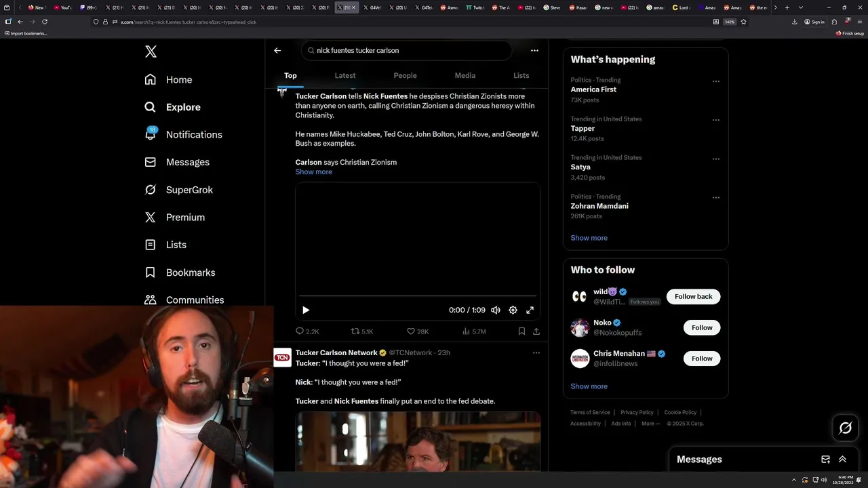The width and height of the screenshot is (868, 488).
Task: Click the search box with query text
Action: (406, 50)
